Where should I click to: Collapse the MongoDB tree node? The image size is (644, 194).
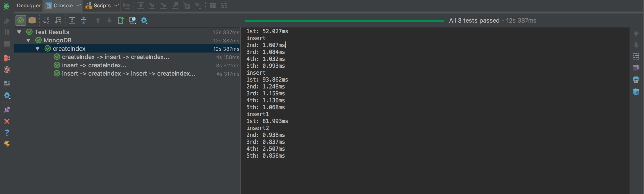click(28, 40)
